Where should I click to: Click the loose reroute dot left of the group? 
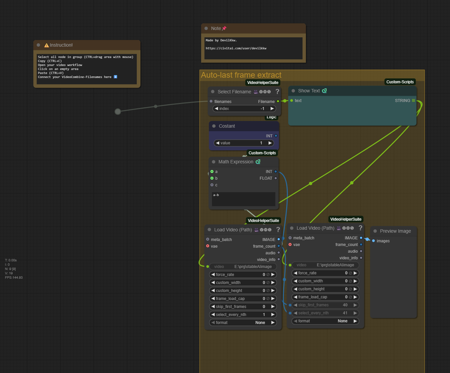pyautogui.click(x=118, y=112)
